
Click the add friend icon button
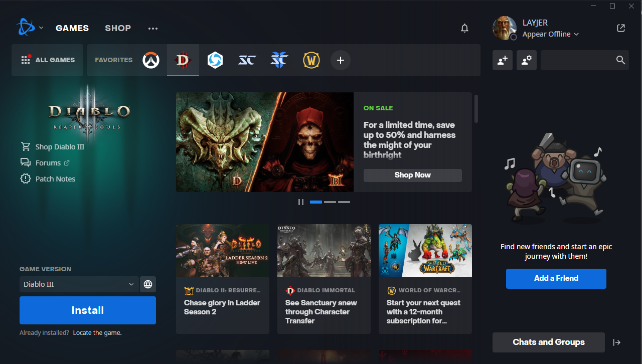[x=503, y=60]
